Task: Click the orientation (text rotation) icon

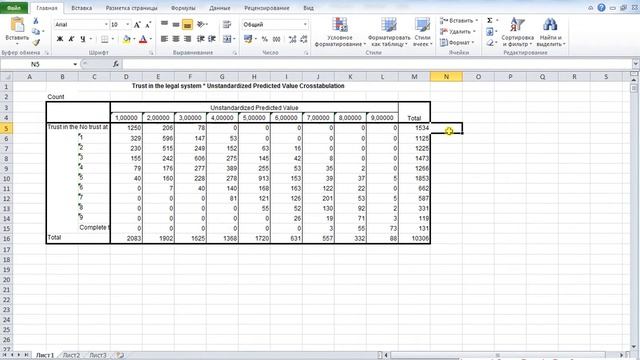Action: [x=200, y=24]
